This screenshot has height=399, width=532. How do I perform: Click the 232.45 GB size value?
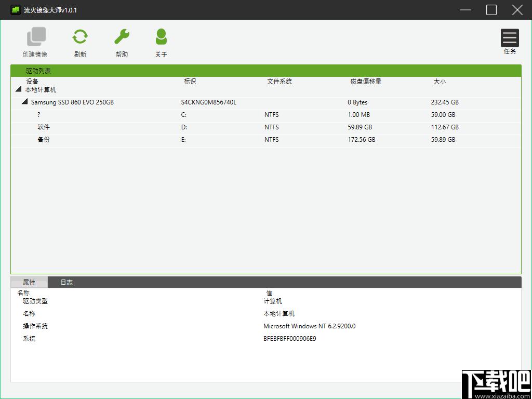point(445,102)
